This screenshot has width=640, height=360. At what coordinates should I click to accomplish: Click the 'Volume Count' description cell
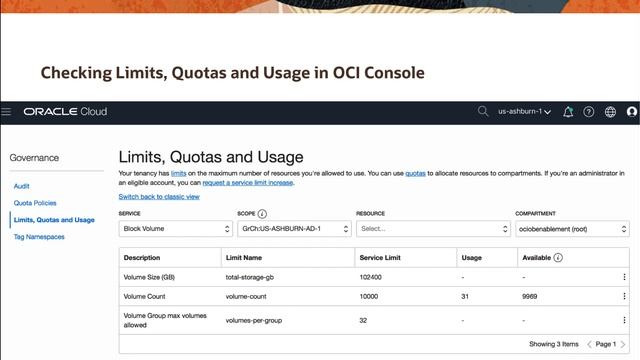[x=144, y=296]
